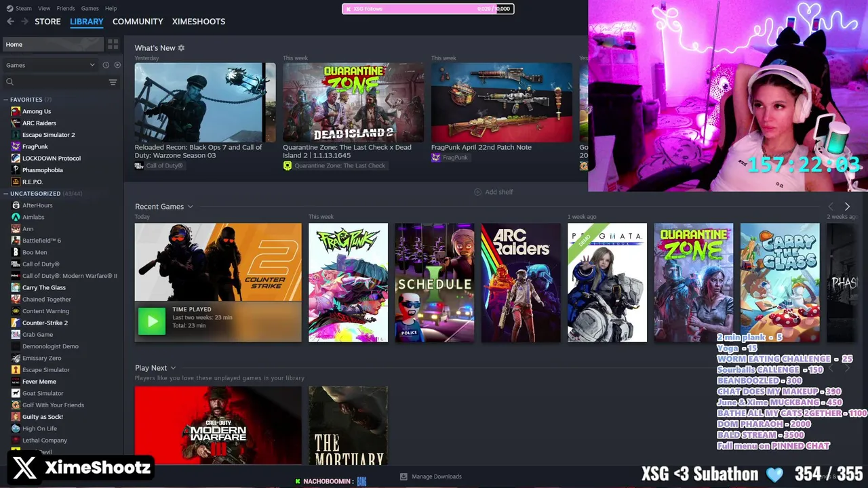Click the Crab Game icon in the list
This screenshot has width=868, height=488.
click(16, 334)
